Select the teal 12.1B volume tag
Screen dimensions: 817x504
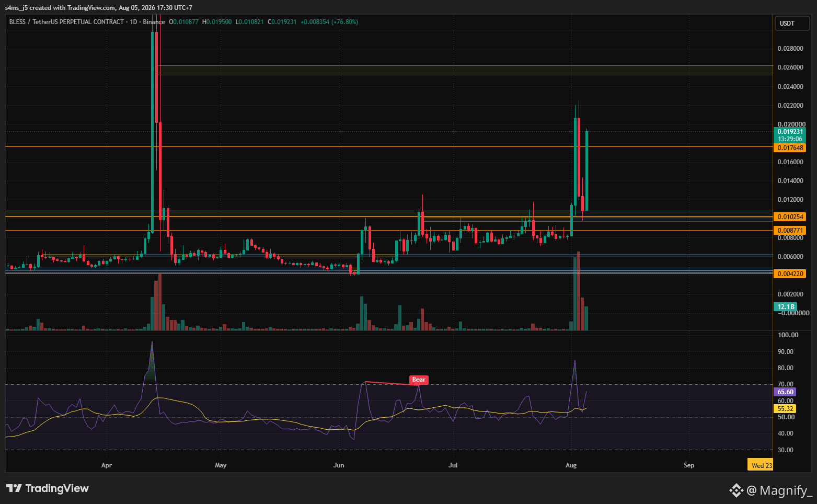pos(786,307)
